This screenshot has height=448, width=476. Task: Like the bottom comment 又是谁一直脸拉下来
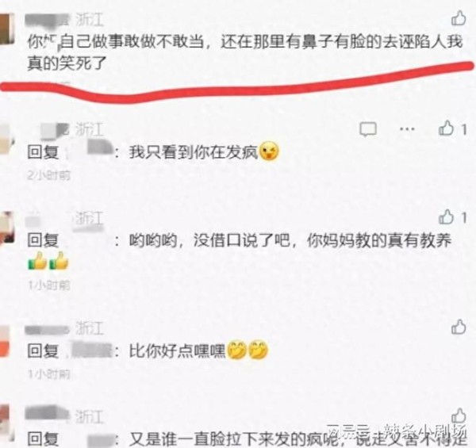(459, 415)
